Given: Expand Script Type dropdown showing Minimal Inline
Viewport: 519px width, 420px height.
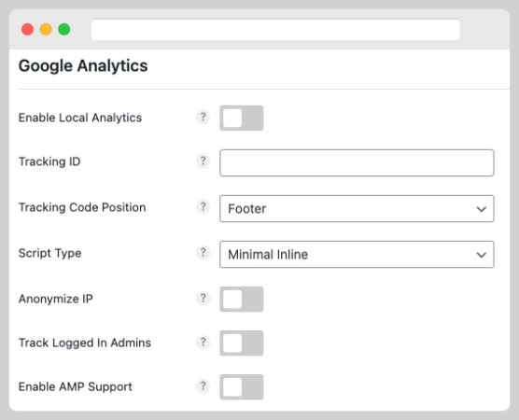Looking at the screenshot, I should pyautogui.click(x=357, y=254).
